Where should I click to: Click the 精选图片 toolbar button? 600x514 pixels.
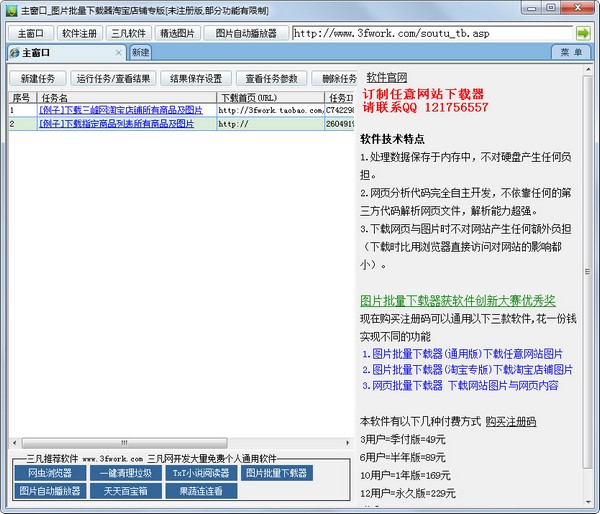(x=178, y=33)
